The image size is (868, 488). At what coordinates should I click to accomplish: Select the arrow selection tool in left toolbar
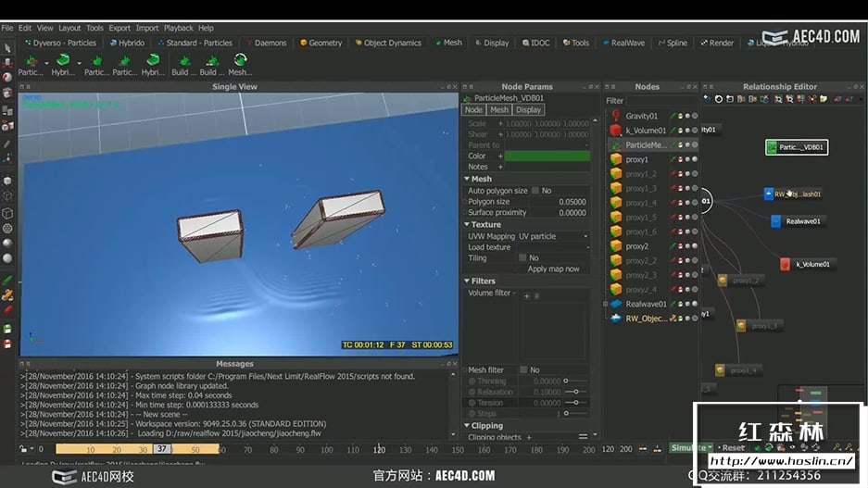(7, 48)
